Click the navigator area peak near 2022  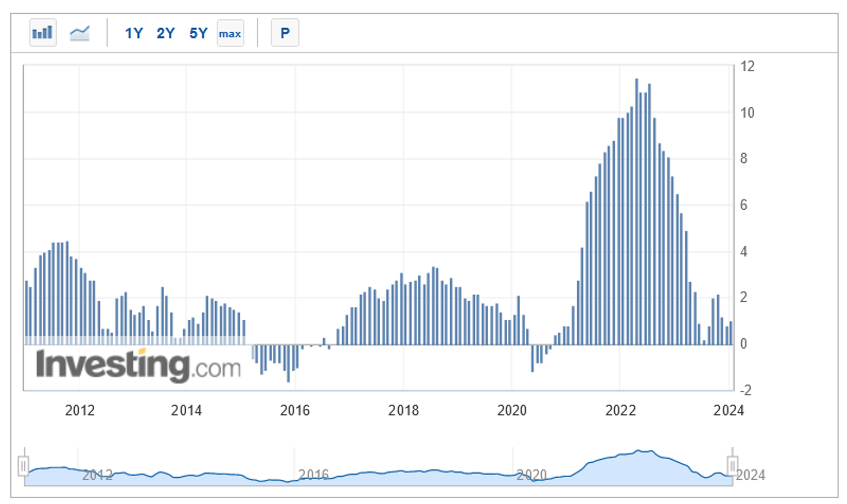638,451
